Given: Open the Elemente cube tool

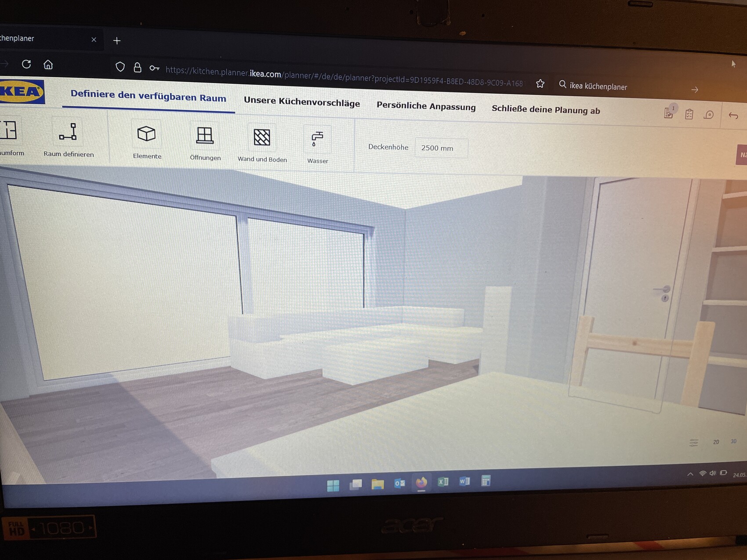Looking at the screenshot, I should tap(146, 134).
